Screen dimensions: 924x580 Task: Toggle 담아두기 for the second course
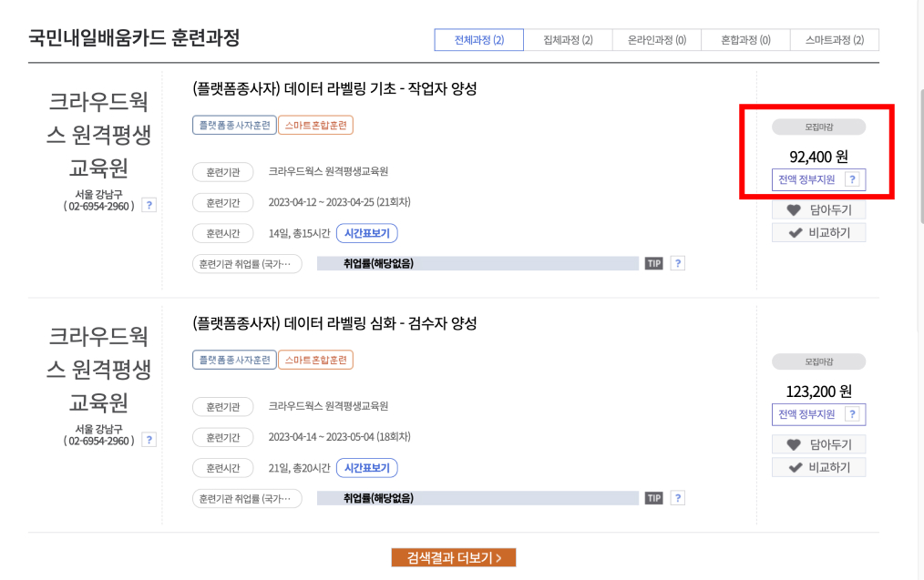click(x=817, y=443)
